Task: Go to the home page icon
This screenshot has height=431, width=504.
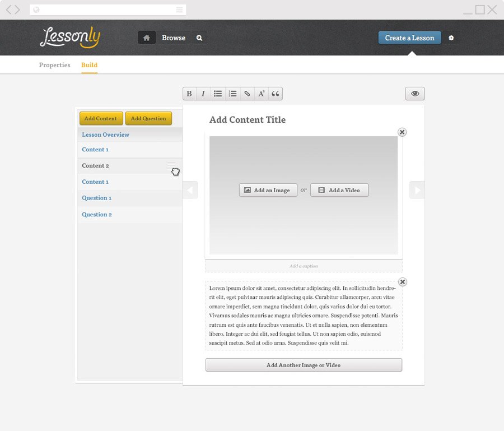Action: (147, 38)
